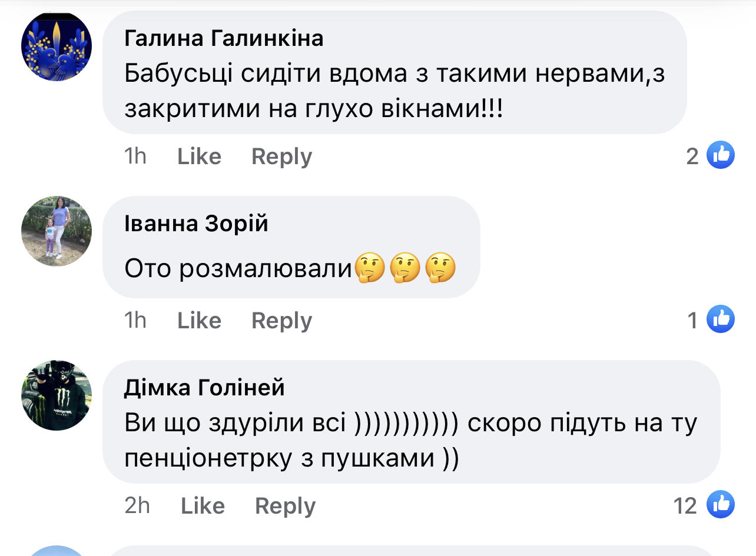Click the like reaction icon on Дімка Голіней's comment
The height and width of the screenshot is (556, 756).
721,505
